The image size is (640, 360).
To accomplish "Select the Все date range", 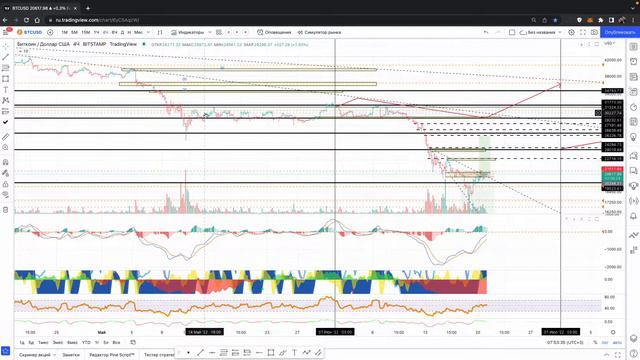I will [116, 342].
